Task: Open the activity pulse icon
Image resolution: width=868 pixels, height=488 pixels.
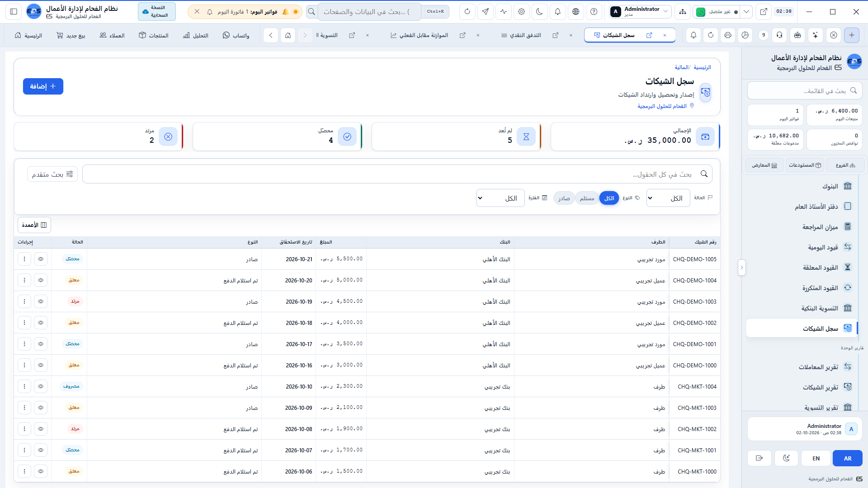Action: point(503,12)
